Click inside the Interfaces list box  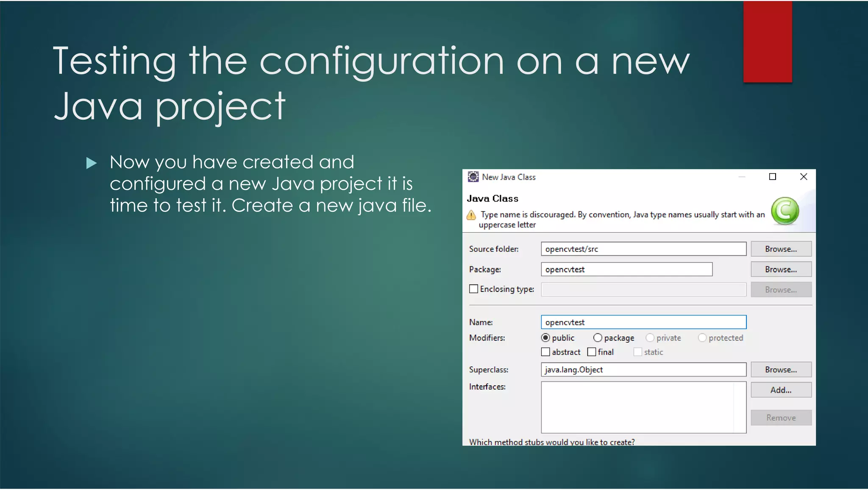638,407
